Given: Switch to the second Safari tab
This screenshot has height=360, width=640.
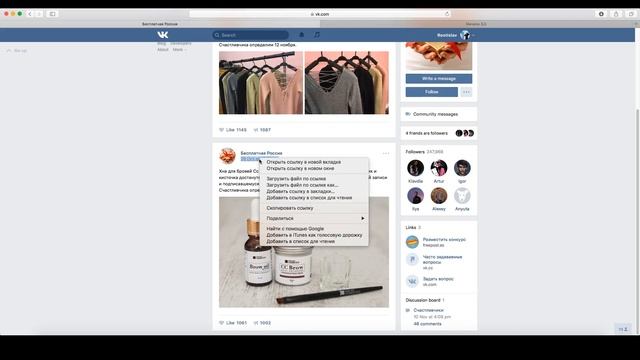Looking at the screenshot, I should coord(476,24).
